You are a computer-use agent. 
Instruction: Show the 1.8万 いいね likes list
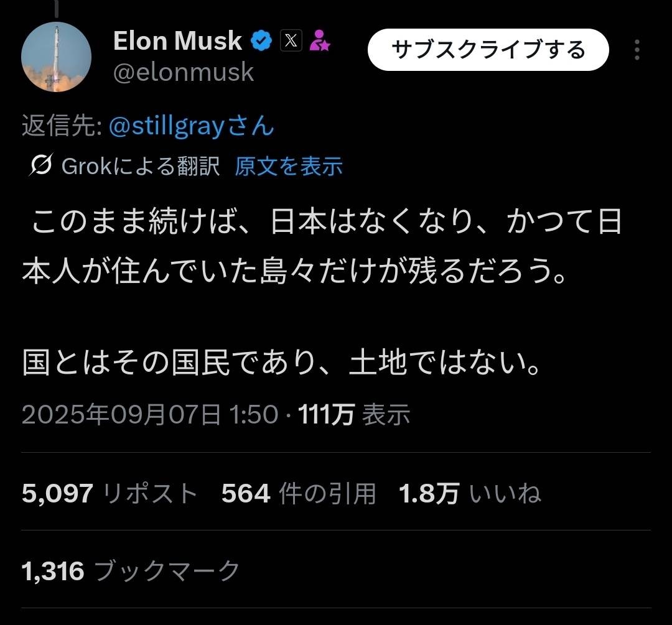coord(470,494)
